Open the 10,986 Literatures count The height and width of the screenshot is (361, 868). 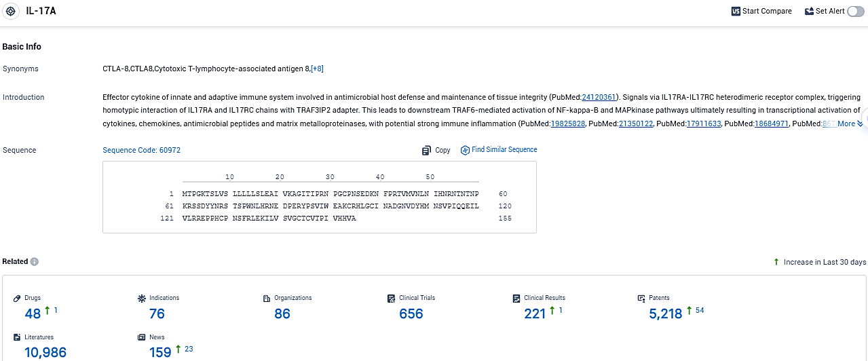[45, 352]
